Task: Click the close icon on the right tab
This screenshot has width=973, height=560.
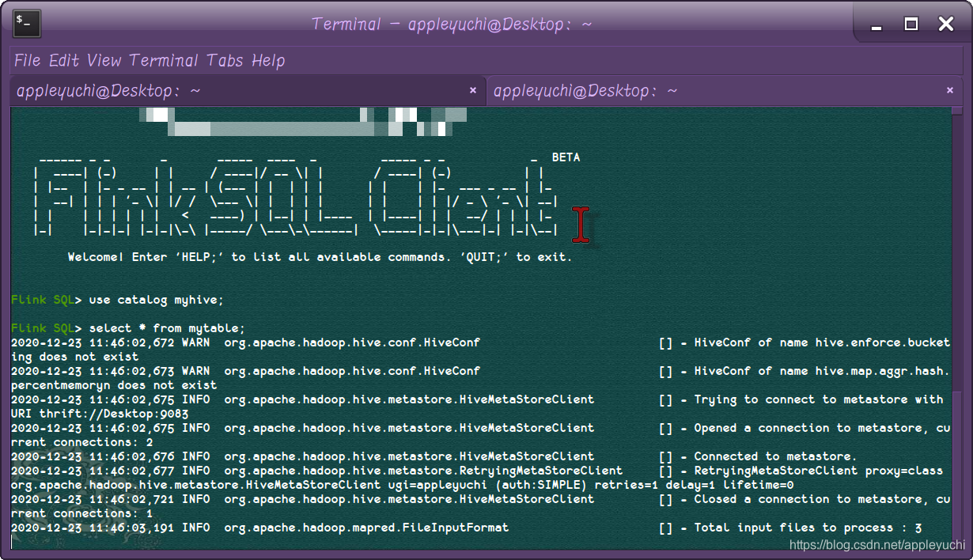Action: click(949, 90)
